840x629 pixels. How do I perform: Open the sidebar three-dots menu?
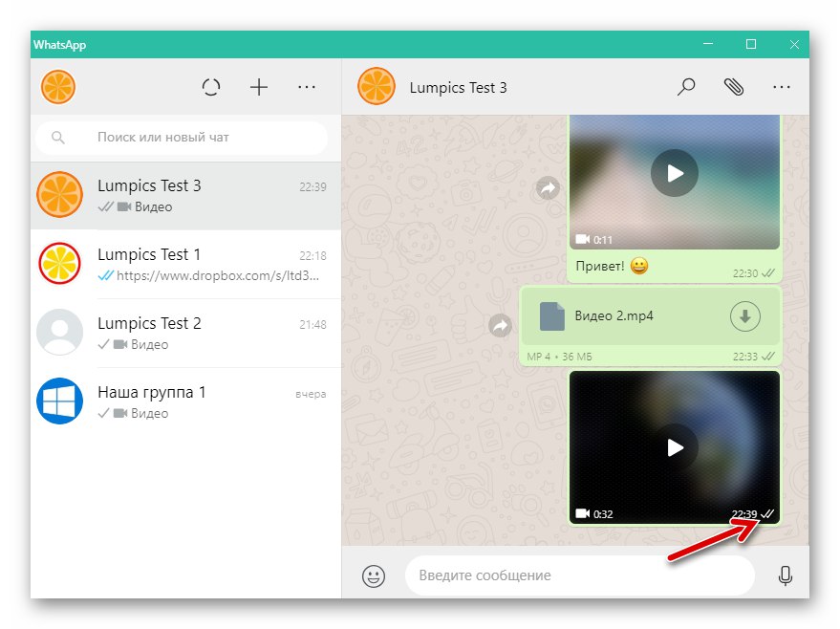(x=307, y=87)
